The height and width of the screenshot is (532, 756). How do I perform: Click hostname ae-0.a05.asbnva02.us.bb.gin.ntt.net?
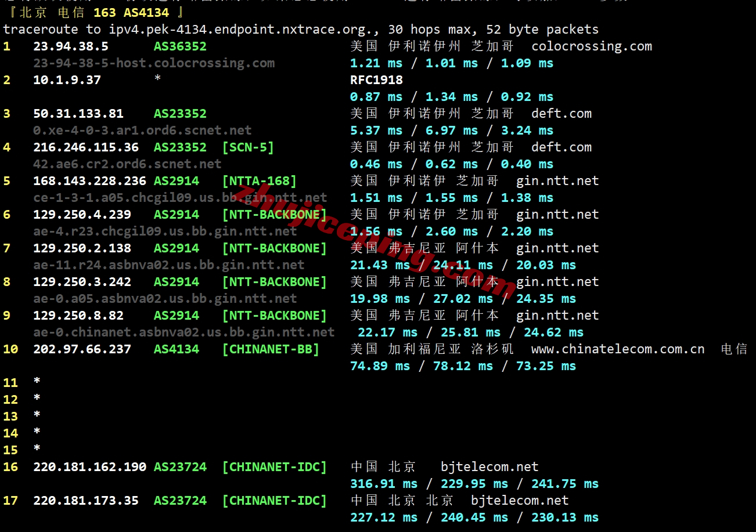pyautogui.click(x=165, y=299)
